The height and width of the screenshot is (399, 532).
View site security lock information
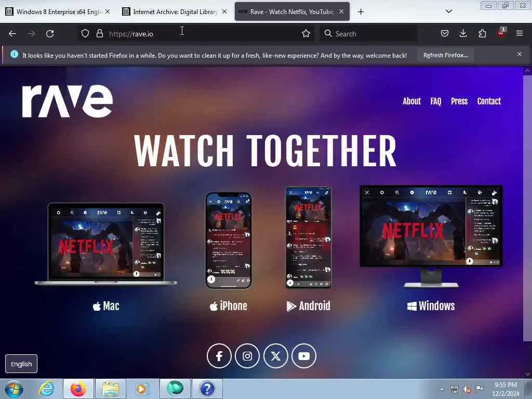point(99,33)
